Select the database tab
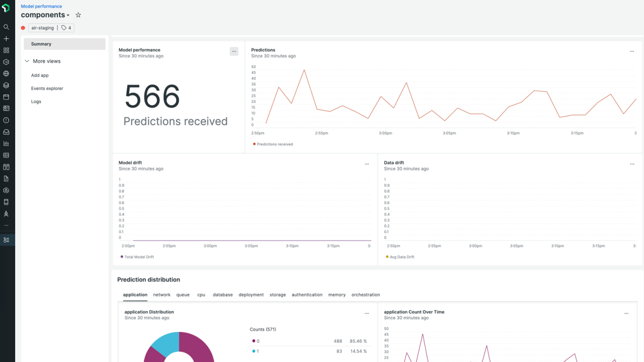The height and width of the screenshot is (362, 644). click(223, 295)
